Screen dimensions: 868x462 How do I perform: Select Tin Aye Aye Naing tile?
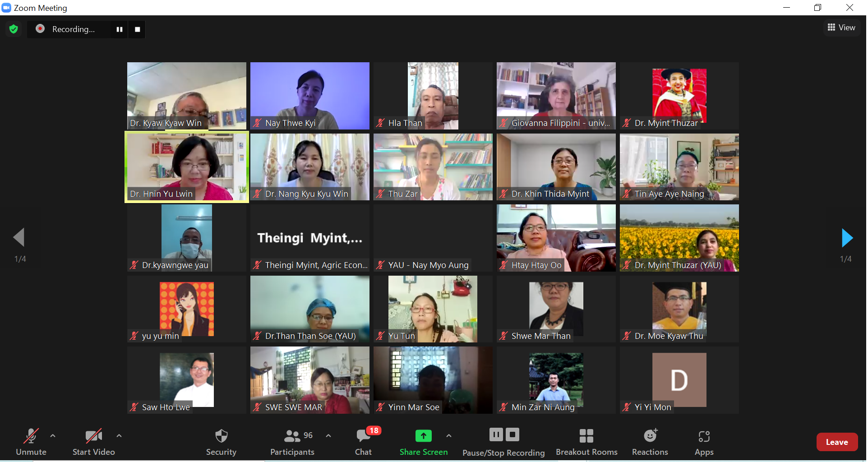[679, 167]
